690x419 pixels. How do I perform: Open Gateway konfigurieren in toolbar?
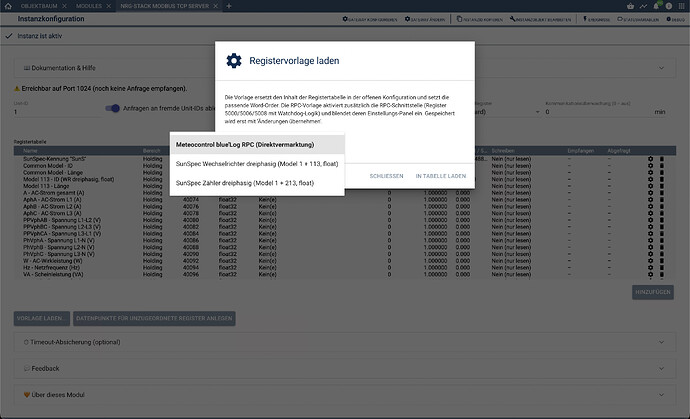(x=370, y=19)
